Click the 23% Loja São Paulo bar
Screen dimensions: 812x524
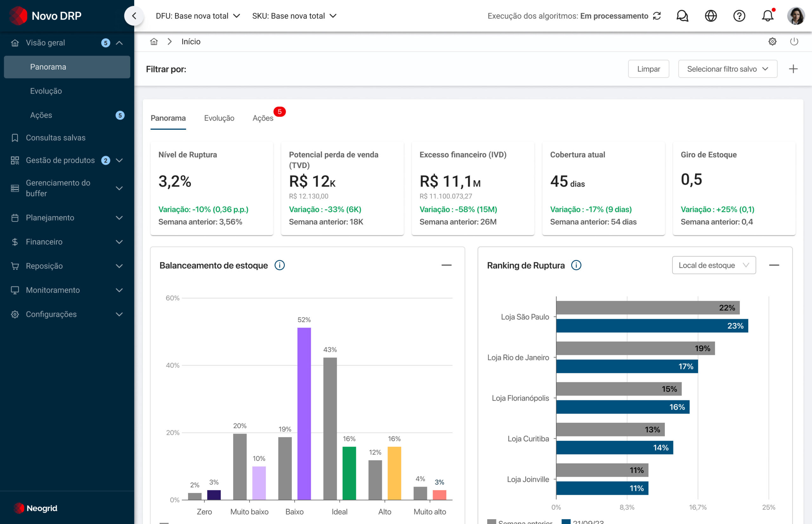tap(652, 326)
